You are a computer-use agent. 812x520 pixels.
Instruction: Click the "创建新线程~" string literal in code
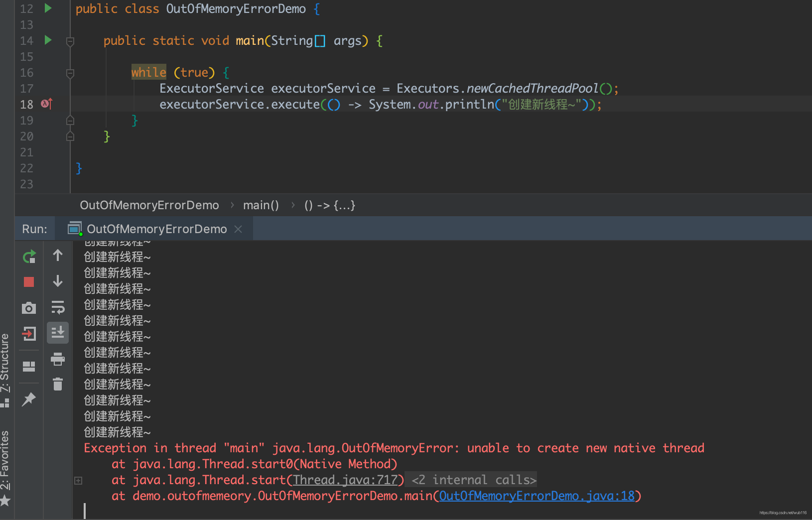(x=541, y=104)
